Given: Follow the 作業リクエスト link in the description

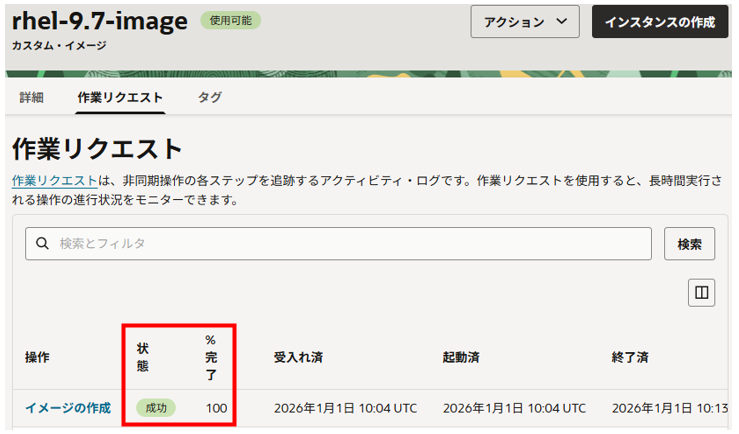Looking at the screenshot, I should (x=54, y=180).
